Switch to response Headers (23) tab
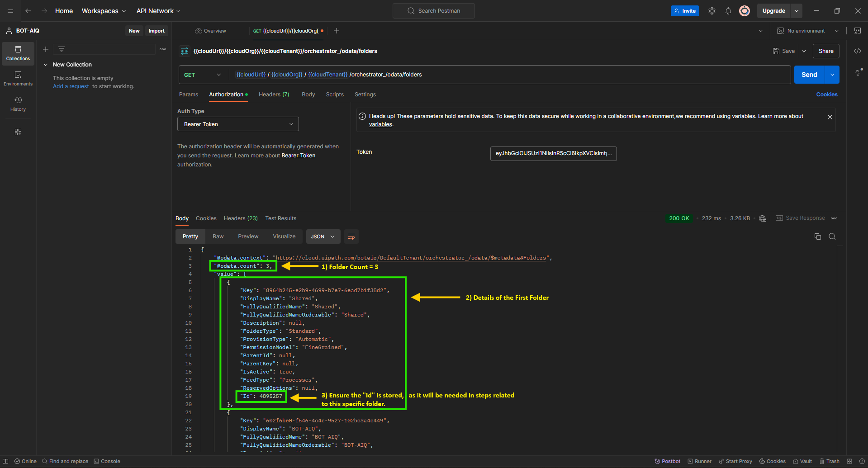 [x=241, y=218]
